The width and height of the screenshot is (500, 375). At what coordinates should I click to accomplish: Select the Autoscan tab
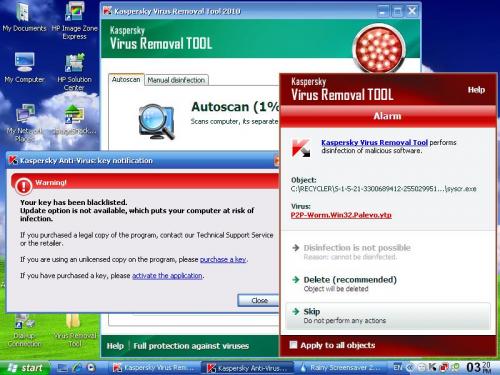(x=126, y=80)
